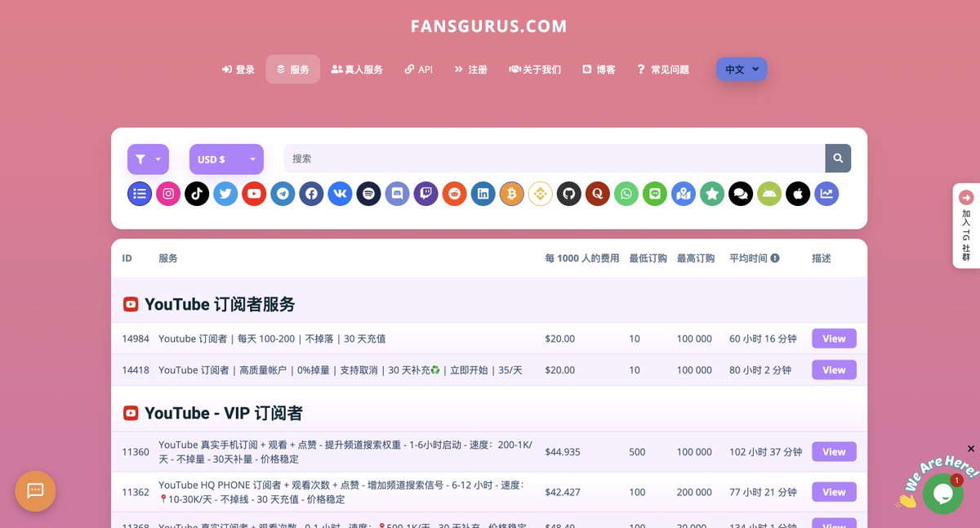Image resolution: width=980 pixels, height=528 pixels.
Task: Click price $44.935 in row 11360
Action: point(563,451)
